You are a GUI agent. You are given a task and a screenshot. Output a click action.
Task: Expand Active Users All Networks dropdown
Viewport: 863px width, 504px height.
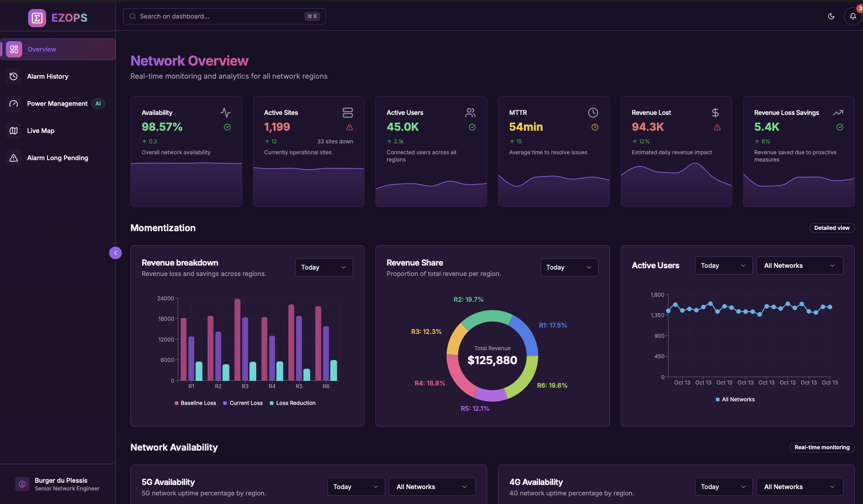coord(800,266)
